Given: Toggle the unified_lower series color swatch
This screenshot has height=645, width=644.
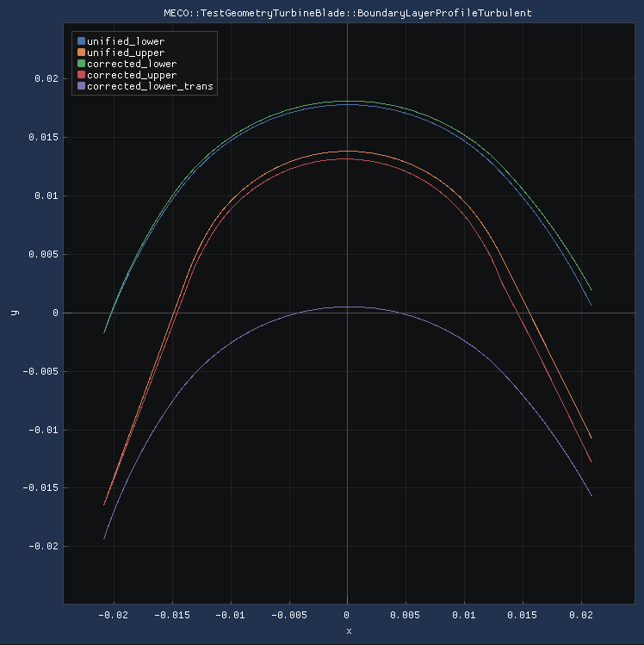Looking at the screenshot, I should click(82, 41).
